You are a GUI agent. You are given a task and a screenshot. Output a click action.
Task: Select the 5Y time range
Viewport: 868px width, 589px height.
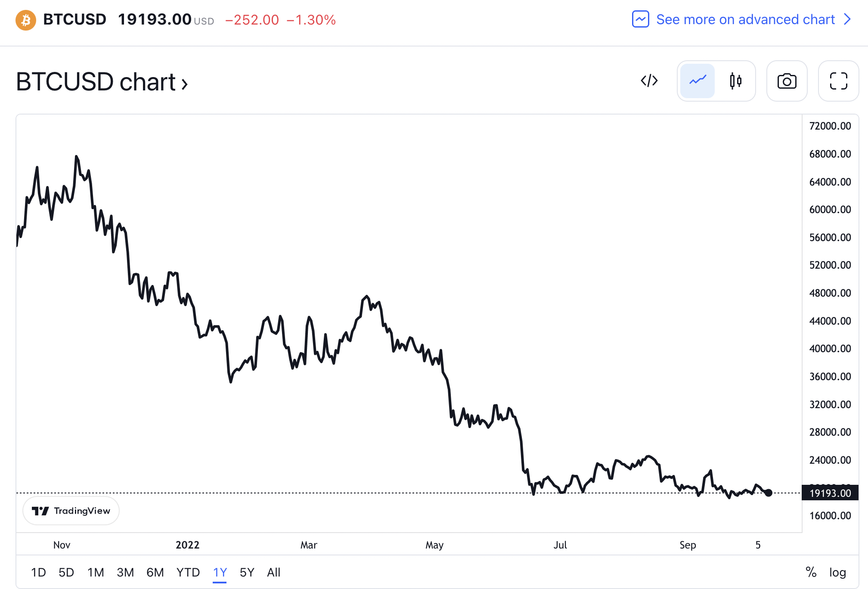point(247,572)
